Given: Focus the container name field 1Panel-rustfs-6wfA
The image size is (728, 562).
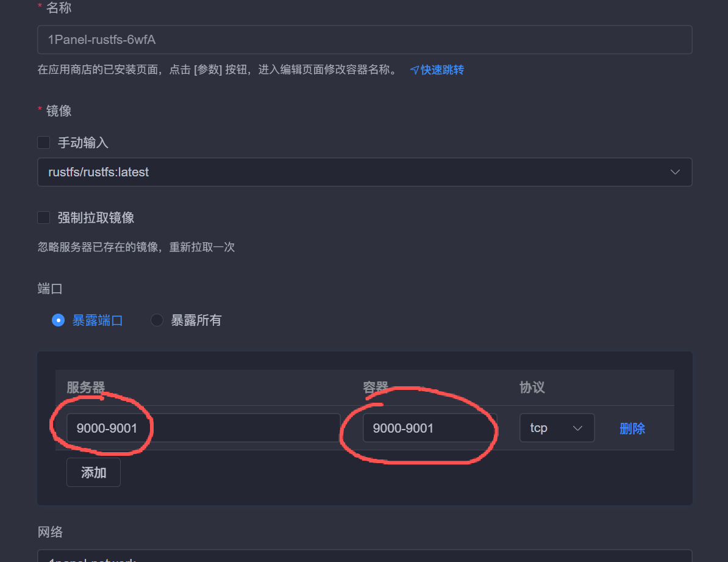Looking at the screenshot, I should click(x=364, y=40).
